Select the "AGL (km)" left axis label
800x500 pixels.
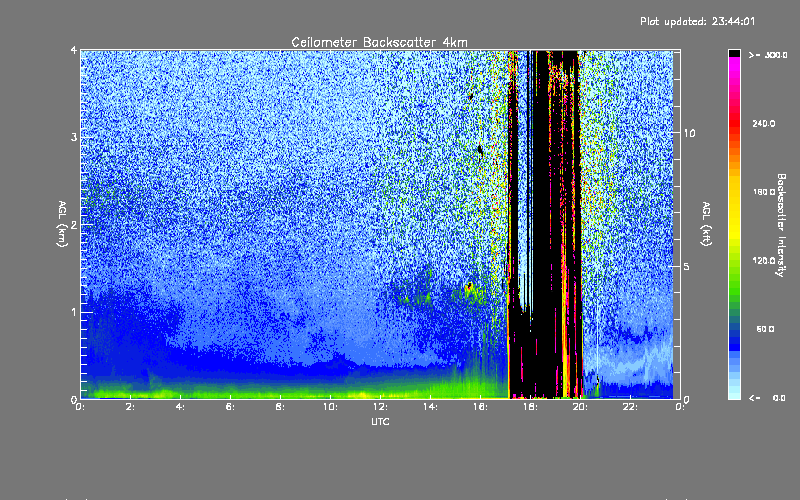point(62,224)
